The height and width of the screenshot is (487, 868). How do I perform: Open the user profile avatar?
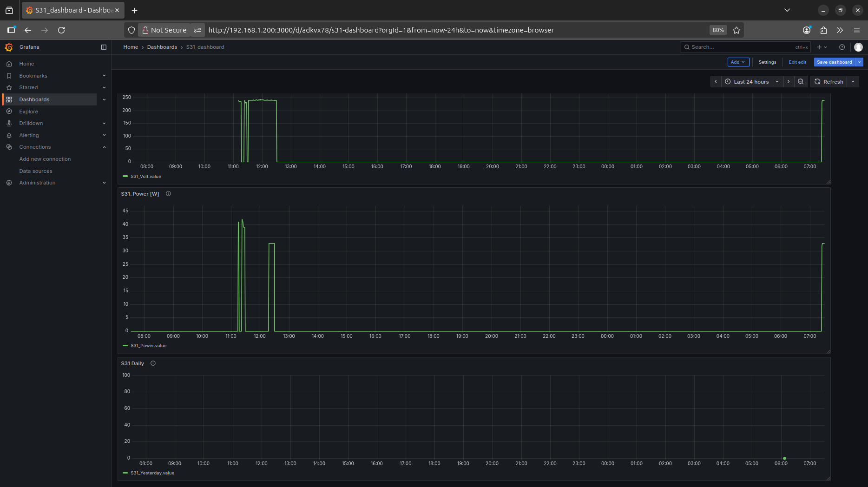pyautogui.click(x=858, y=47)
